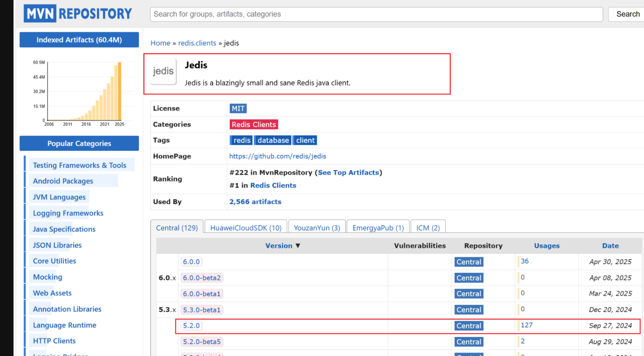Open the redis.clients breadcrumb link
Screen dimensions: 644x356
tap(197, 43)
